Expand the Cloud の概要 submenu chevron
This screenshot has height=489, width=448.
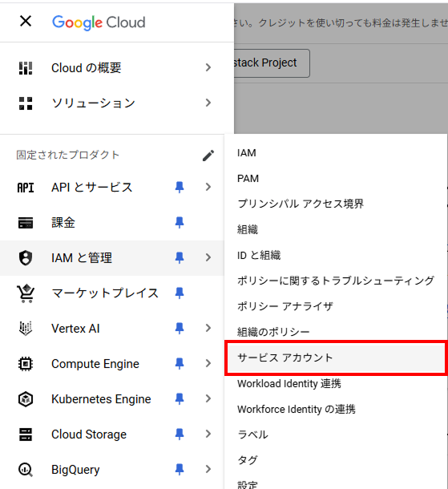(208, 67)
